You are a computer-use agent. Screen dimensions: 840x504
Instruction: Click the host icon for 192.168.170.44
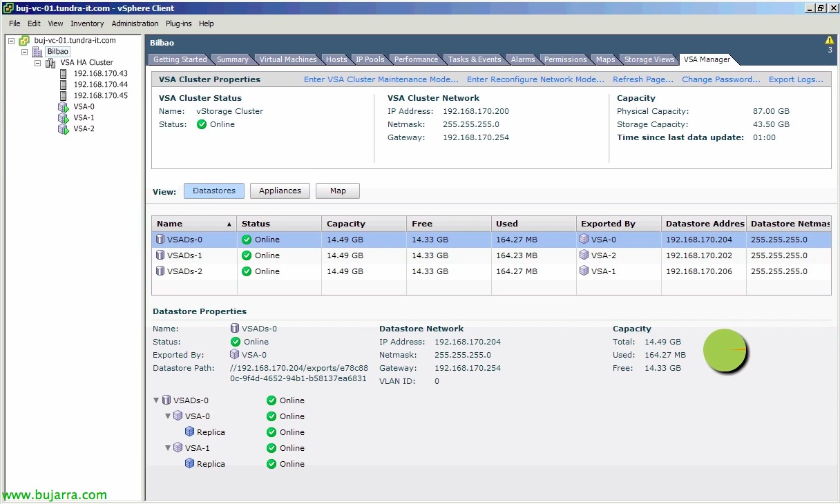click(64, 85)
